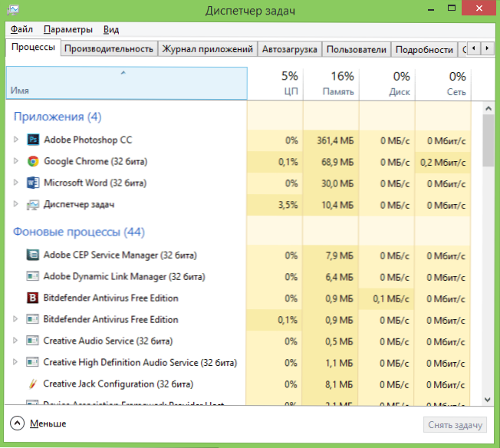Open the Файл menu
Viewport: 500px width, 448px height.
(21, 29)
